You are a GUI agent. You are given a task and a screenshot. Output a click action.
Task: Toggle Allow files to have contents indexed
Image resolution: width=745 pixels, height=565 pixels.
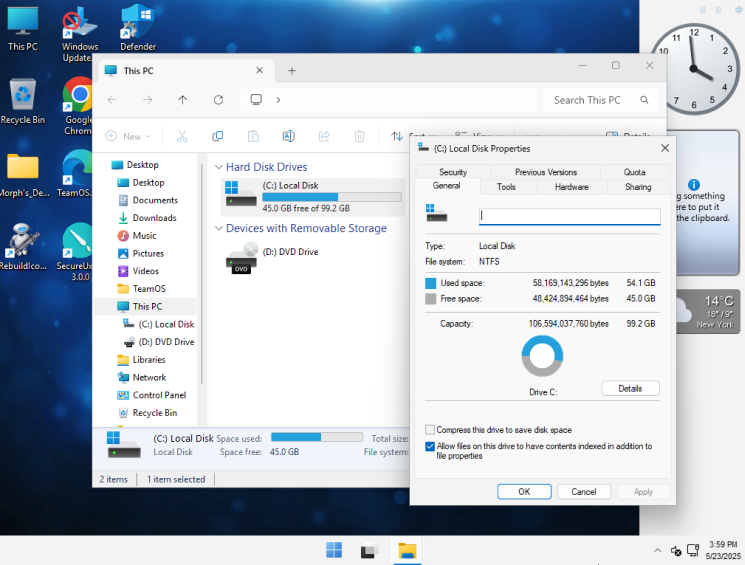[x=430, y=446]
